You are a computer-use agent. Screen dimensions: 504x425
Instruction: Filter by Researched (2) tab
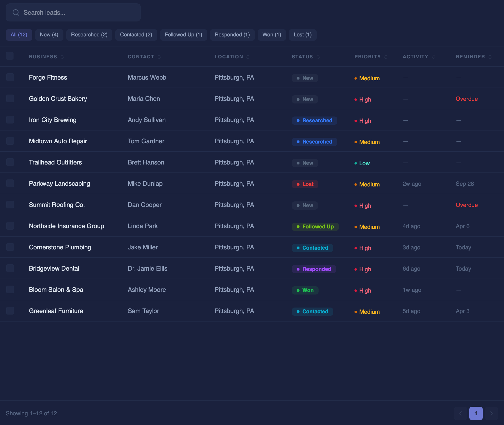click(89, 35)
